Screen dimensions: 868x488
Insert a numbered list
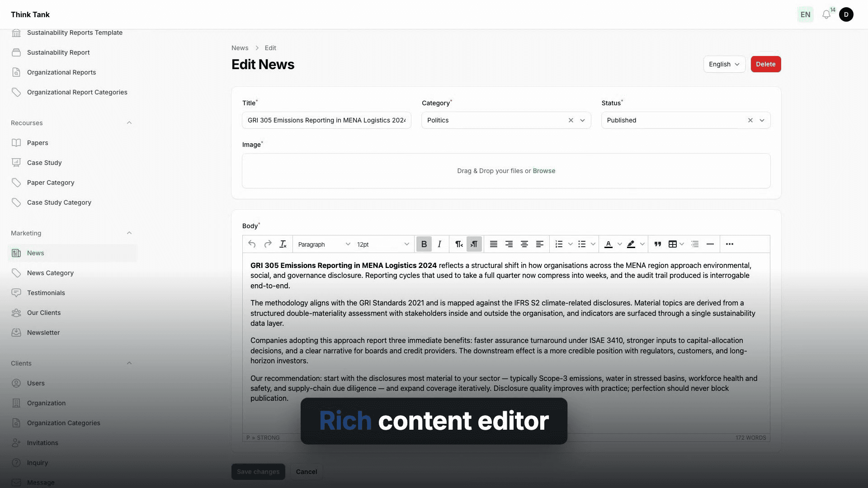(559, 244)
